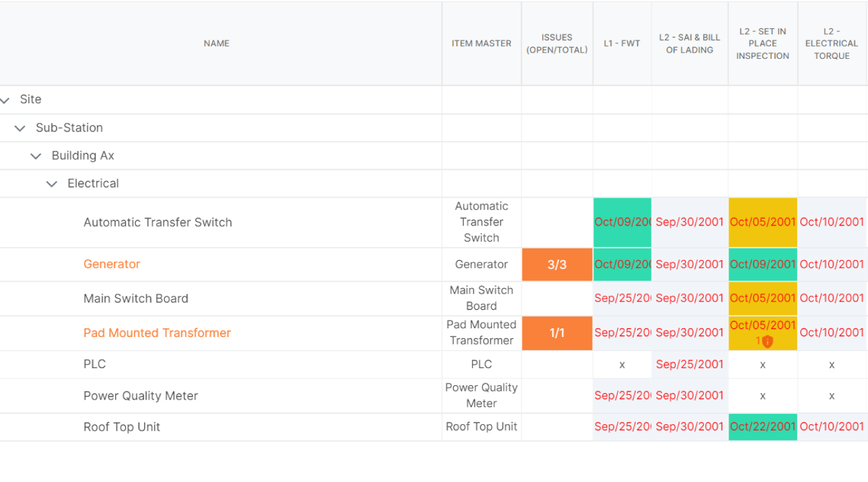Click Sep/30/2001 cell in Pad Mounted Transformer row
Viewport: 868px width, 482px height.
(x=689, y=333)
